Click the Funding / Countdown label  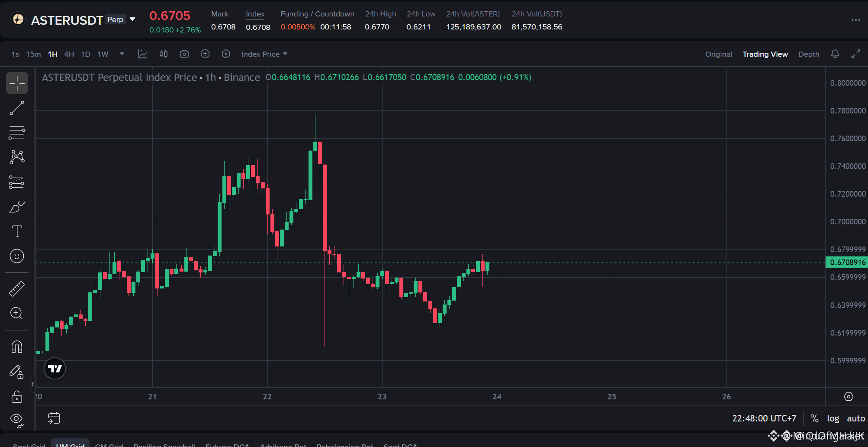(317, 14)
